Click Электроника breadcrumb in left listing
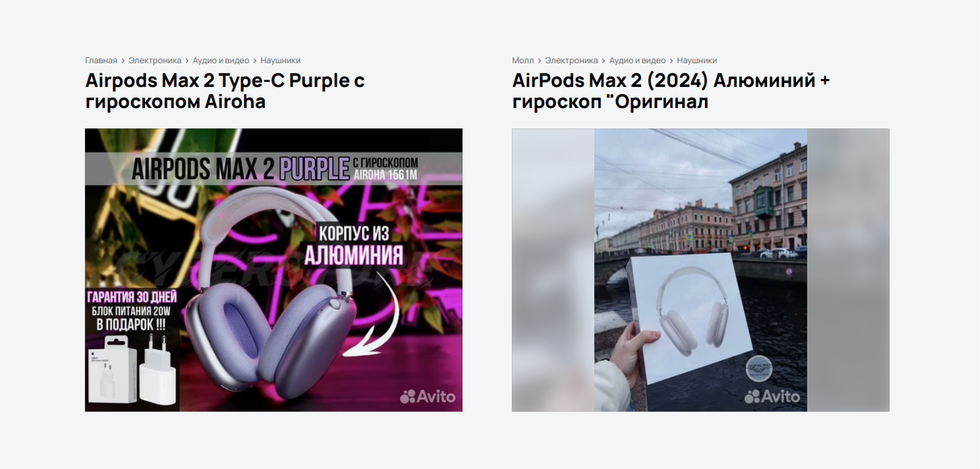 [155, 60]
